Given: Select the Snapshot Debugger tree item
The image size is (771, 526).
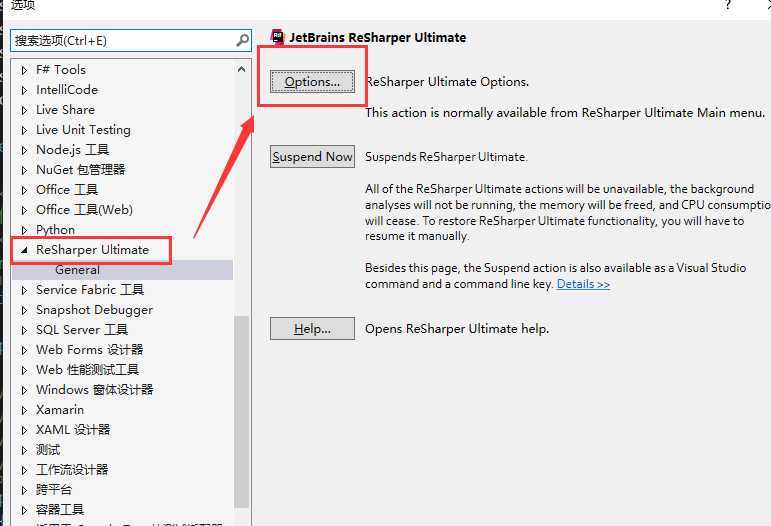Looking at the screenshot, I should coord(94,310).
